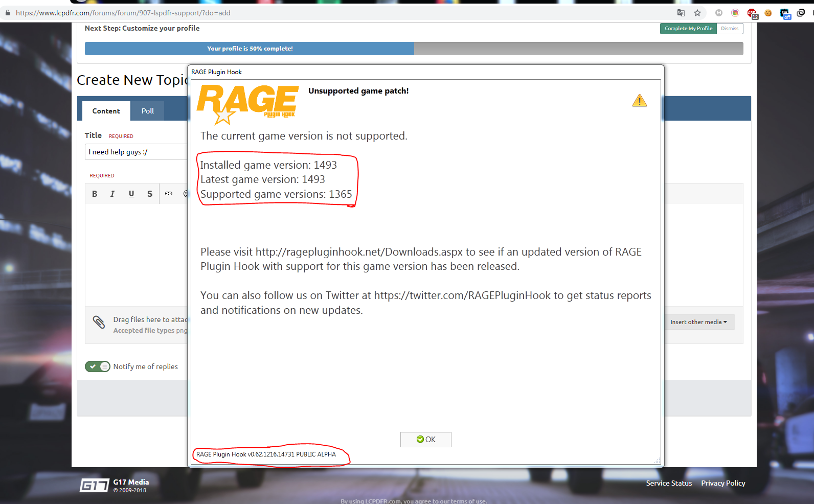Click 'Installed game version: 1493' text
Image resolution: width=814 pixels, height=504 pixels.
point(268,165)
